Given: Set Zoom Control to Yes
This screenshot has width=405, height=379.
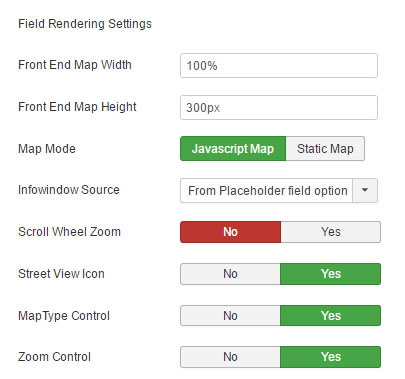Looking at the screenshot, I should [331, 357].
